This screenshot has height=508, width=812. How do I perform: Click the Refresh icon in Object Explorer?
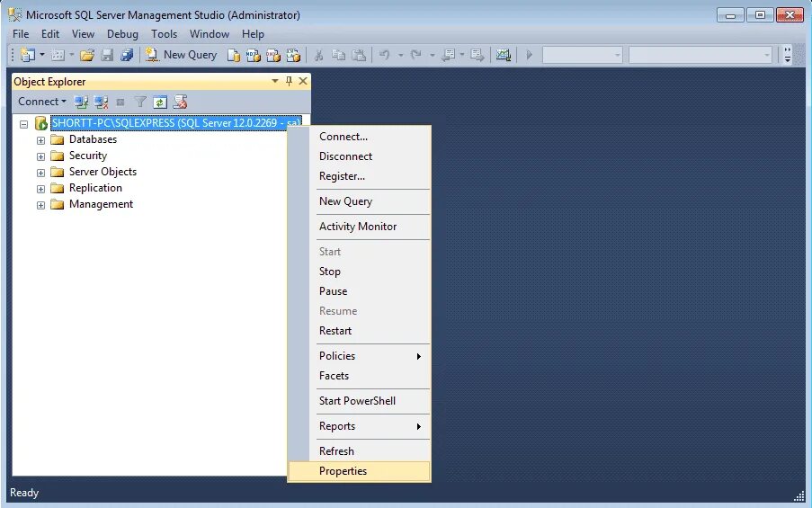pos(160,102)
